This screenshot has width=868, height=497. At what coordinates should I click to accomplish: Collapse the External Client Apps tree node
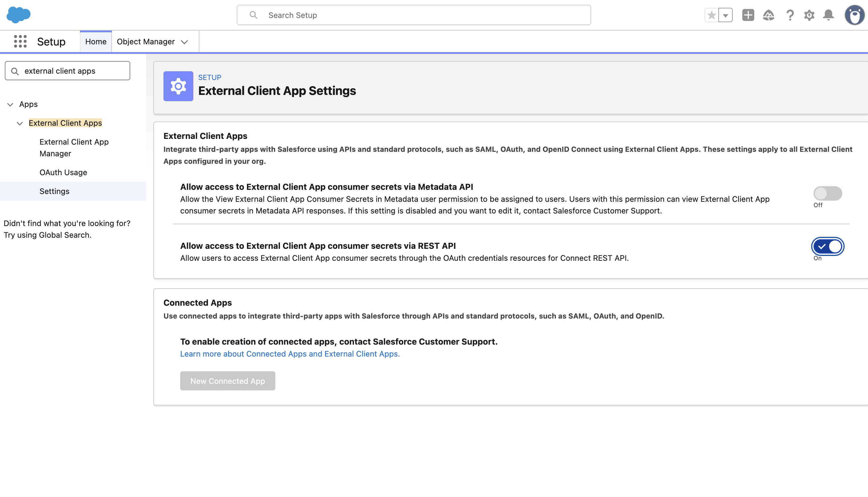click(20, 123)
